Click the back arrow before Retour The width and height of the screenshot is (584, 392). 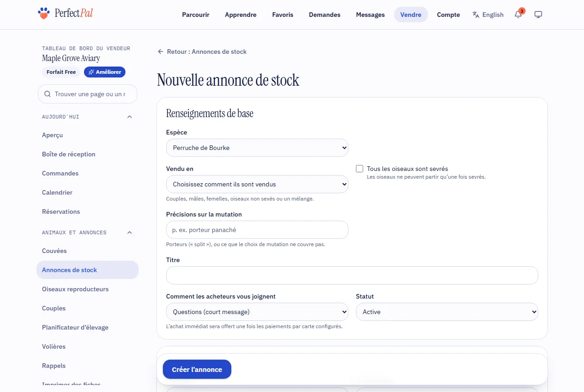[x=161, y=52]
